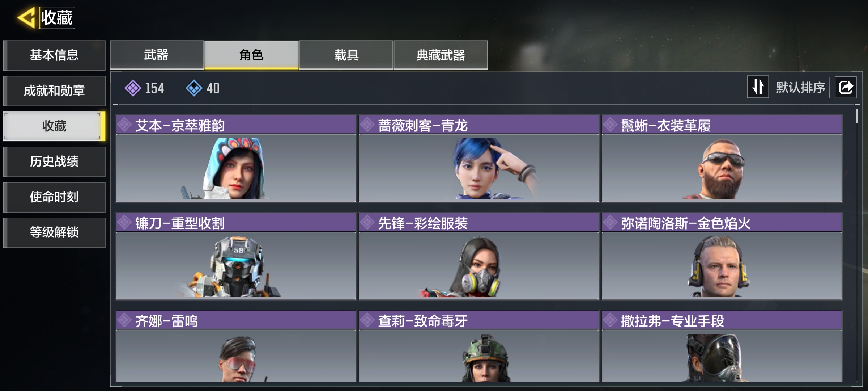Click the yellow back arrow icon
The width and height of the screenshot is (868, 391).
[x=26, y=17]
